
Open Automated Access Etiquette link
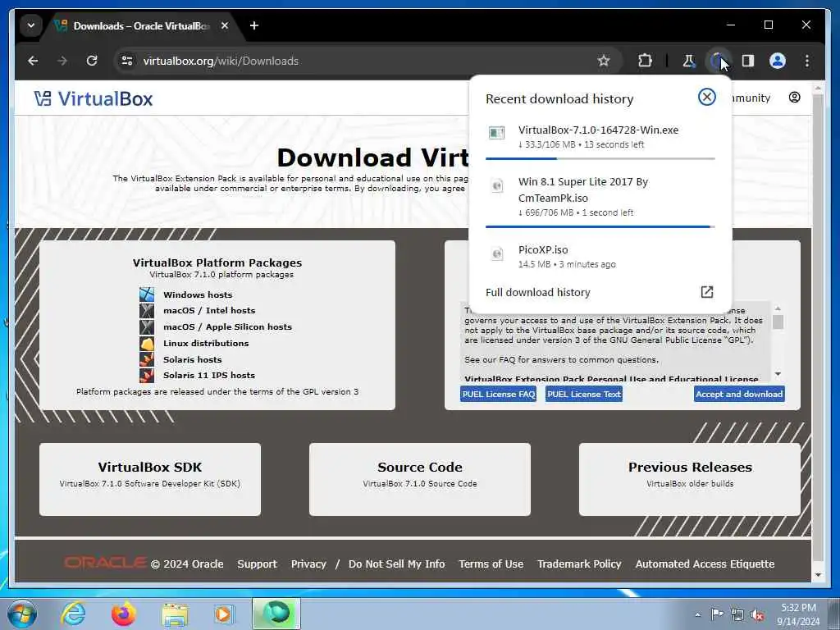pos(705,564)
